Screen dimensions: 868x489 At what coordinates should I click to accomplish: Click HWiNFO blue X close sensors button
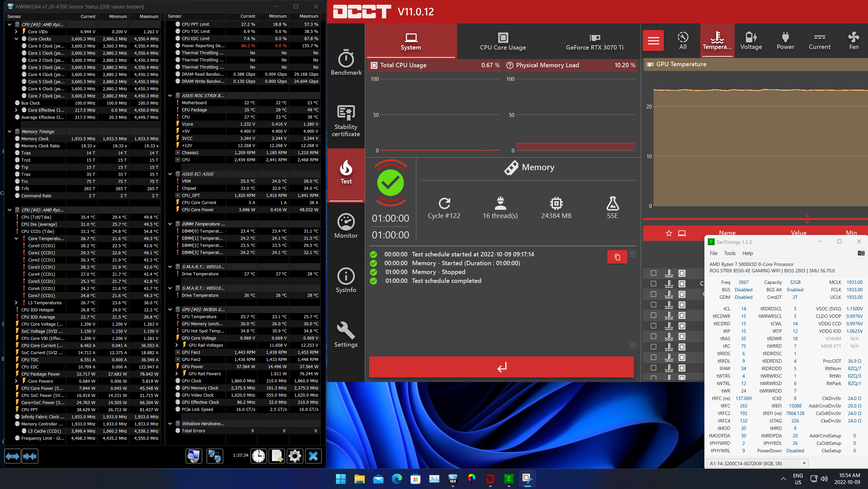pyautogui.click(x=313, y=456)
